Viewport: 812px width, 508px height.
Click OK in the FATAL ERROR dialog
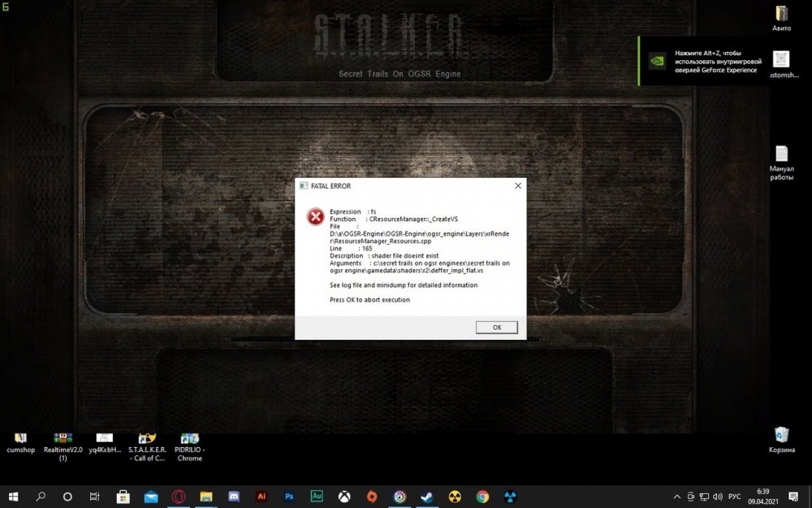click(x=497, y=327)
